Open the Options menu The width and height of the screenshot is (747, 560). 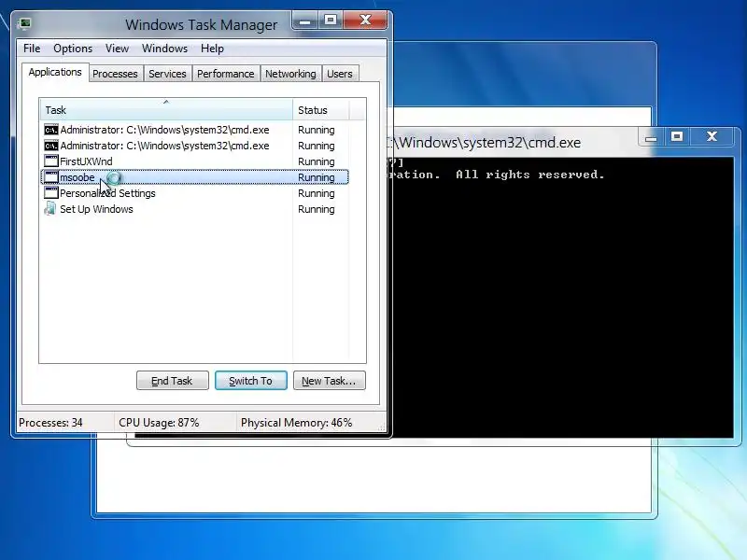73,49
